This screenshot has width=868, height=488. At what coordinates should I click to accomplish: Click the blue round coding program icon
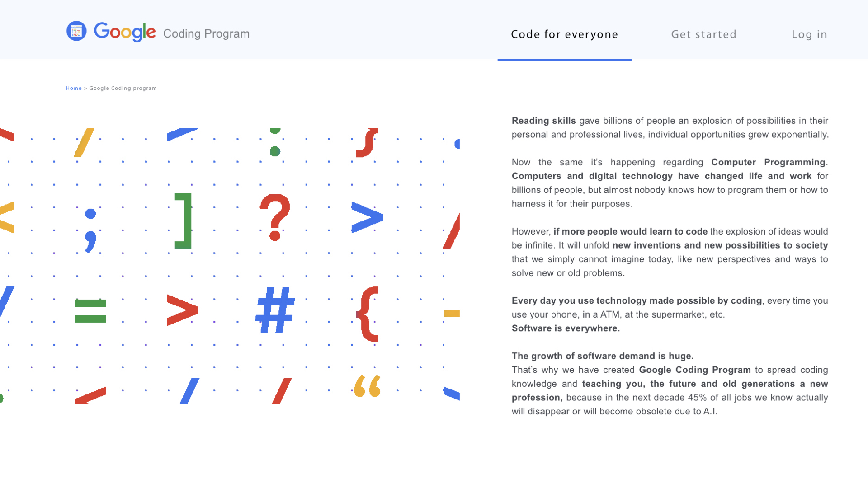pyautogui.click(x=76, y=31)
